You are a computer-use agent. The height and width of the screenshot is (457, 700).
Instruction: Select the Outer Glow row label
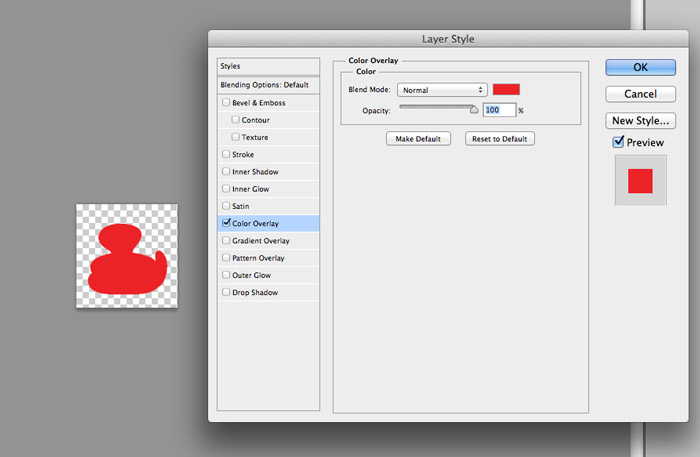[x=251, y=275]
